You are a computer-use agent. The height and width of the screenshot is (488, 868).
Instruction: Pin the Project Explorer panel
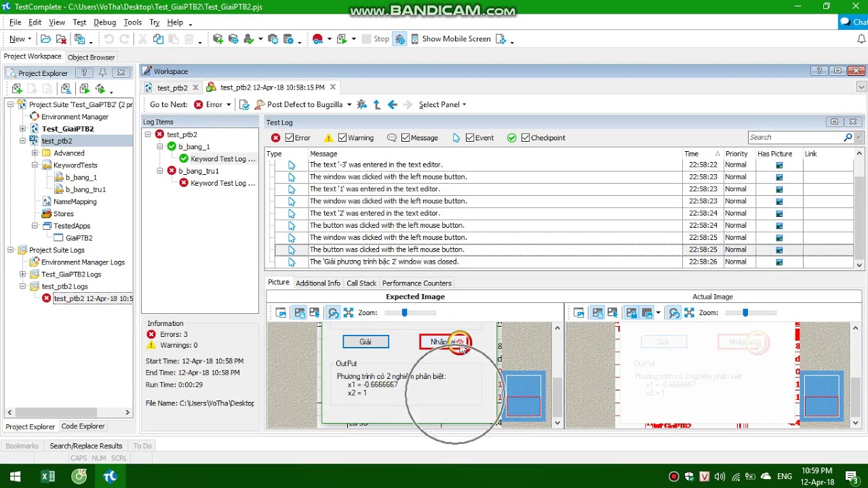(x=102, y=73)
